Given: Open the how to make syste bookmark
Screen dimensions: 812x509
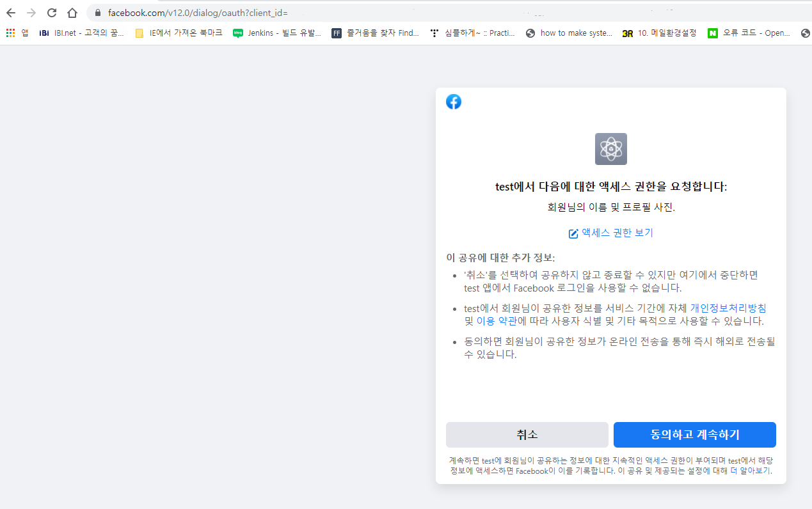Looking at the screenshot, I should click(569, 33).
